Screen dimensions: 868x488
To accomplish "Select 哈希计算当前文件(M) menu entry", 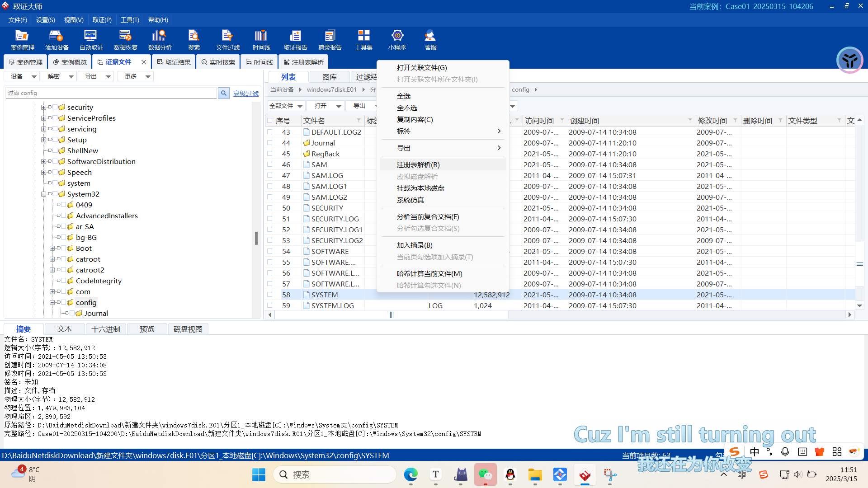I will (x=429, y=273).
